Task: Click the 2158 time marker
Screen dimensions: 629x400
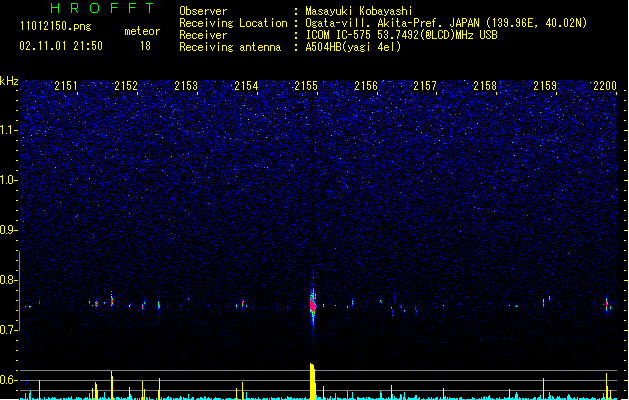Action: click(x=485, y=86)
